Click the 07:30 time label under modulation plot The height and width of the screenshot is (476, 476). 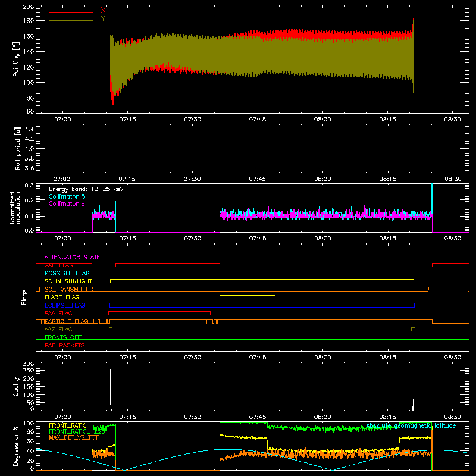[x=192, y=239]
